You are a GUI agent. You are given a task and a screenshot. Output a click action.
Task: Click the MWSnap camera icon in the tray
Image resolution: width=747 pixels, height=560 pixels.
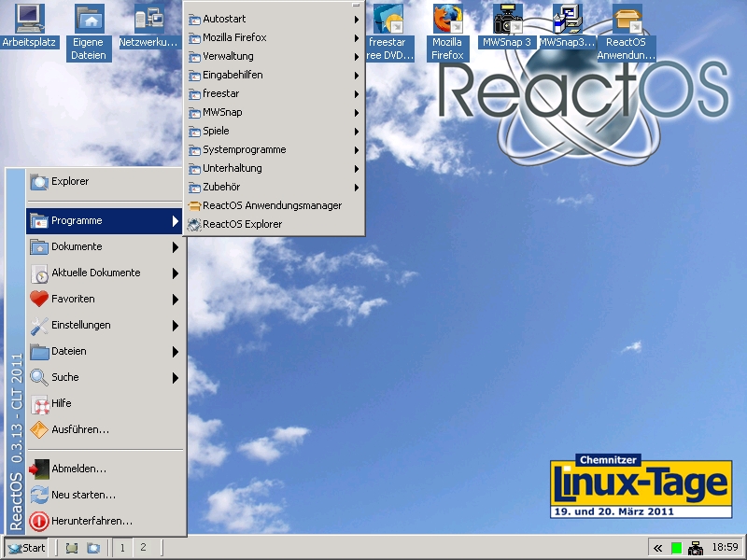point(697,549)
